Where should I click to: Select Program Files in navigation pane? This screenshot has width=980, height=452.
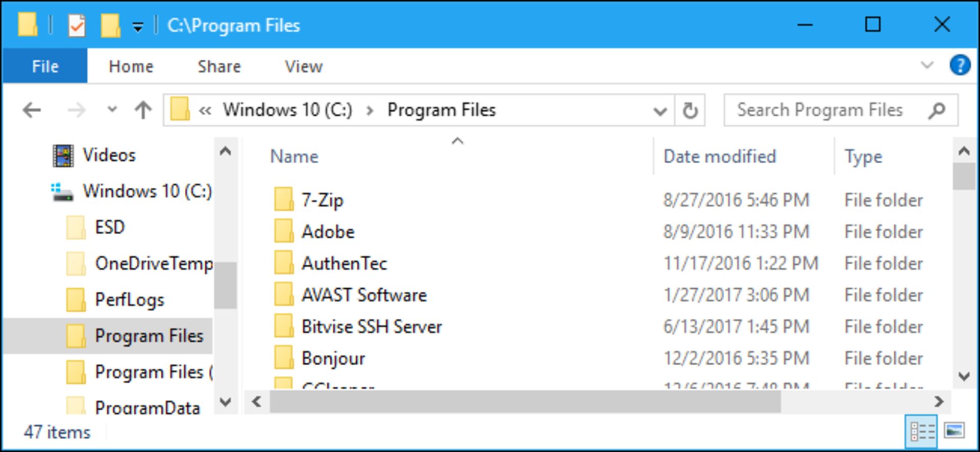[149, 336]
